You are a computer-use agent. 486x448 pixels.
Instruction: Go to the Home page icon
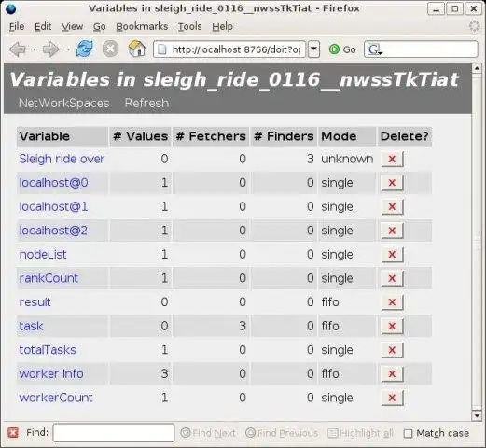tap(137, 49)
